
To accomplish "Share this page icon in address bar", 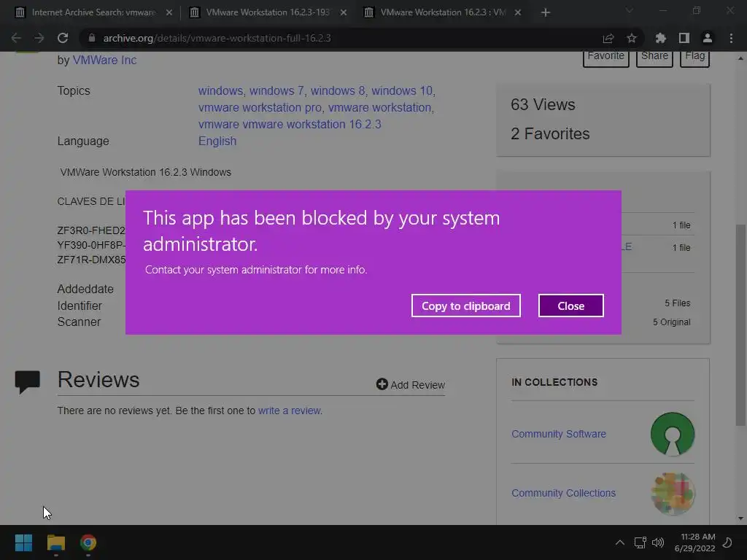I will click(608, 38).
